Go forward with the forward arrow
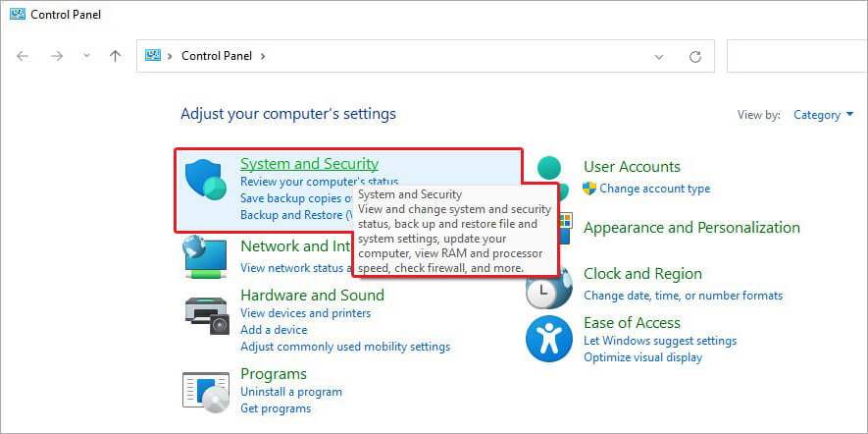This screenshot has height=434, width=868. point(57,56)
